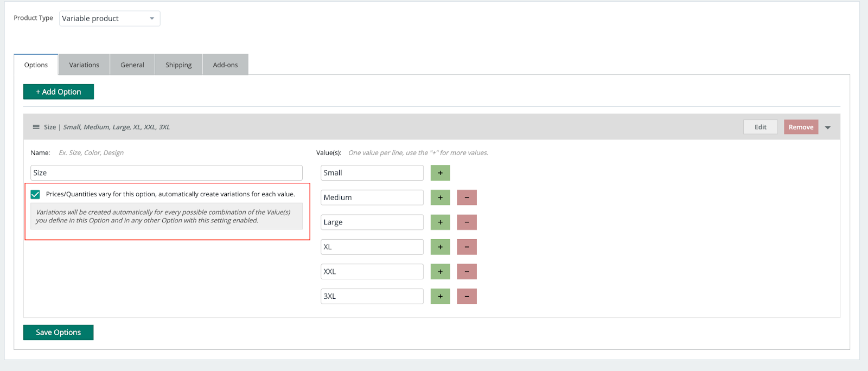
Task: Switch to the Variations tab
Action: (x=84, y=65)
